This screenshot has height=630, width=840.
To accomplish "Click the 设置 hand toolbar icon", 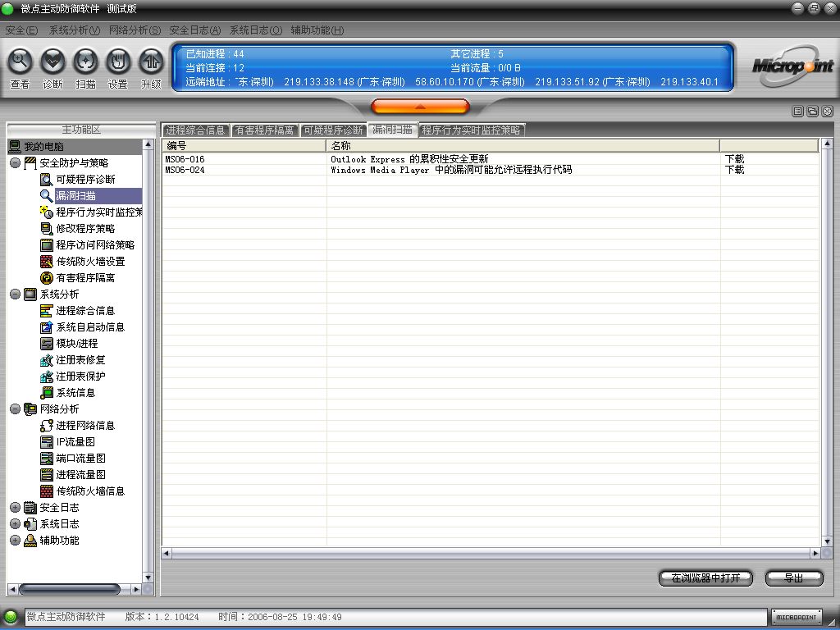I will point(118,61).
